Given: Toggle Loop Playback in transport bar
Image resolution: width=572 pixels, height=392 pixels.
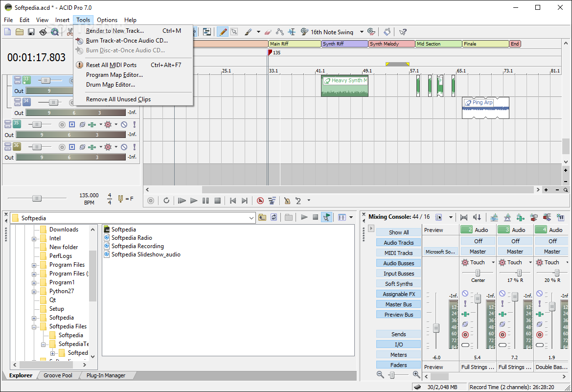Looking at the screenshot, I should (166, 200).
